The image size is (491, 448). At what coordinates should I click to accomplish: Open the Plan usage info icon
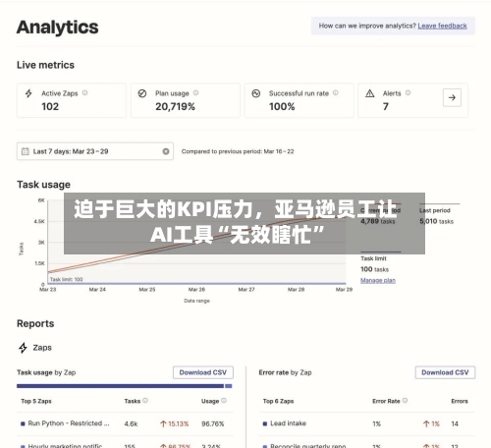click(195, 93)
